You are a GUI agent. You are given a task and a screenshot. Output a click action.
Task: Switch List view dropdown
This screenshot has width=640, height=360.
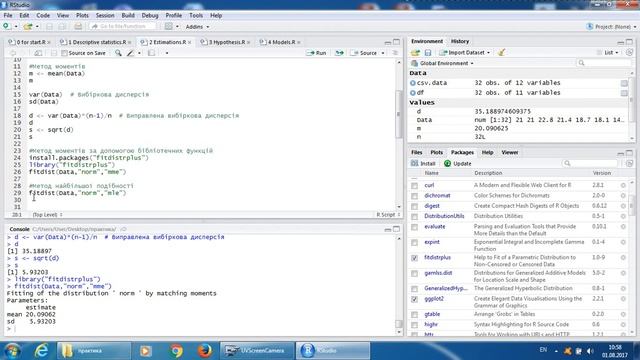point(608,53)
